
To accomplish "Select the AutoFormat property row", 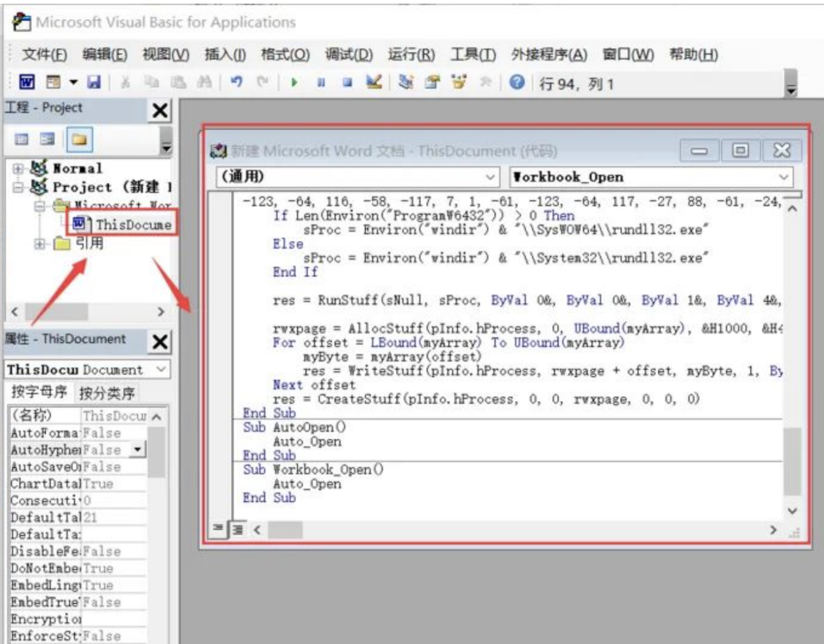I will pos(78,432).
